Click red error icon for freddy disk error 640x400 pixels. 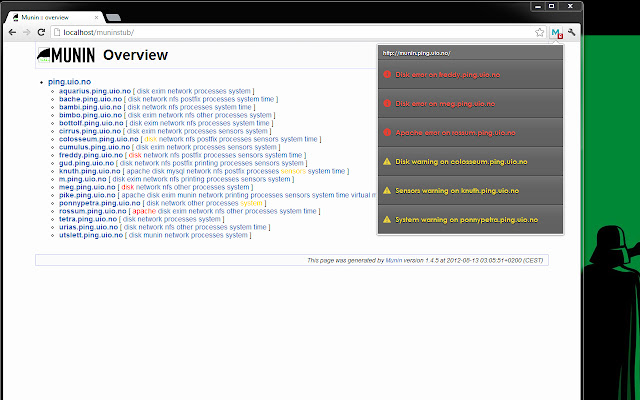click(x=387, y=74)
